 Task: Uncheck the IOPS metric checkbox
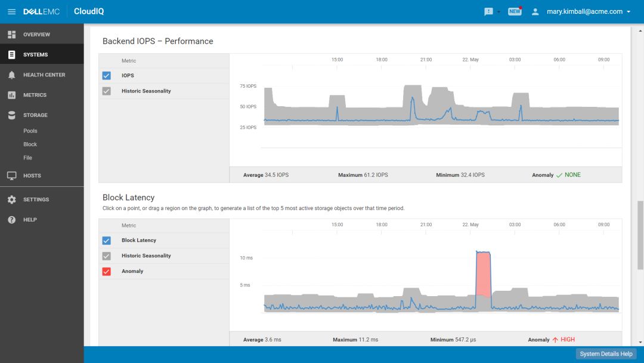click(106, 76)
